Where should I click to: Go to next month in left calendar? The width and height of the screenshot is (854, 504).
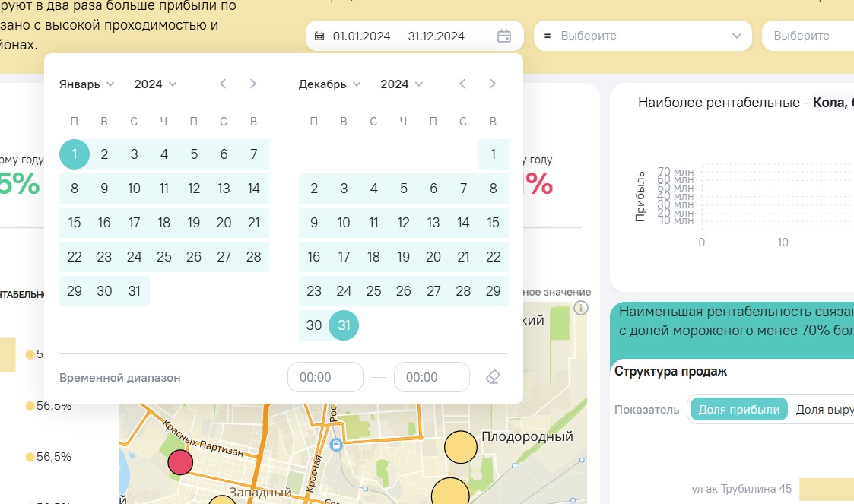(253, 84)
